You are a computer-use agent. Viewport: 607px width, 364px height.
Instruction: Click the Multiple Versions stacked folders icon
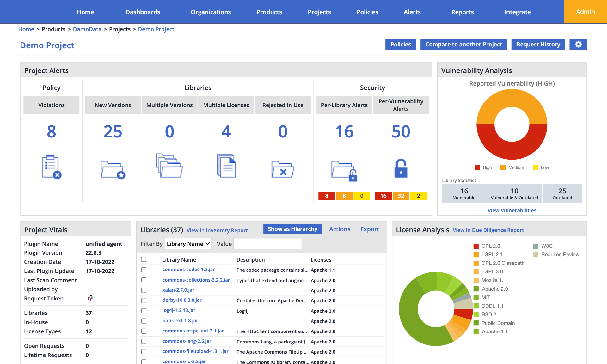[169, 166]
